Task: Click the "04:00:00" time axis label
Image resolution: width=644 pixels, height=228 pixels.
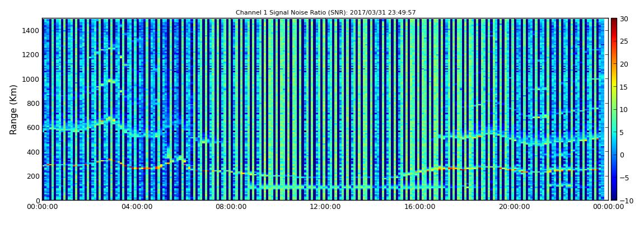Action: click(136, 207)
